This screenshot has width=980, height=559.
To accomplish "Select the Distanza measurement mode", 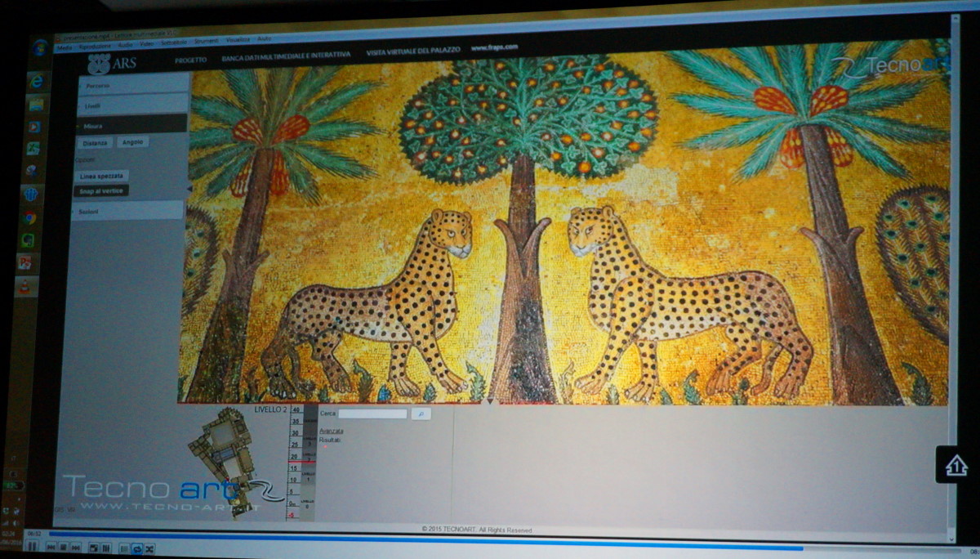I will click(93, 142).
